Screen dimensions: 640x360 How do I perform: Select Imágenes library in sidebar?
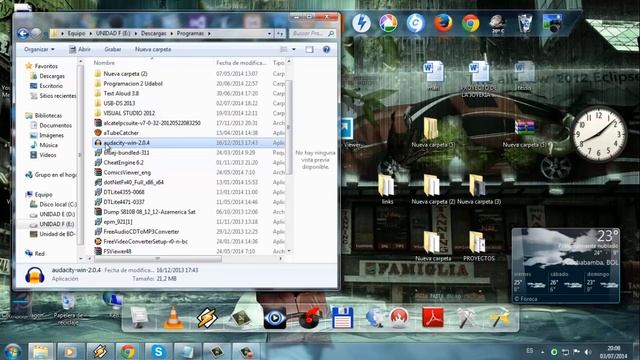click(51, 136)
